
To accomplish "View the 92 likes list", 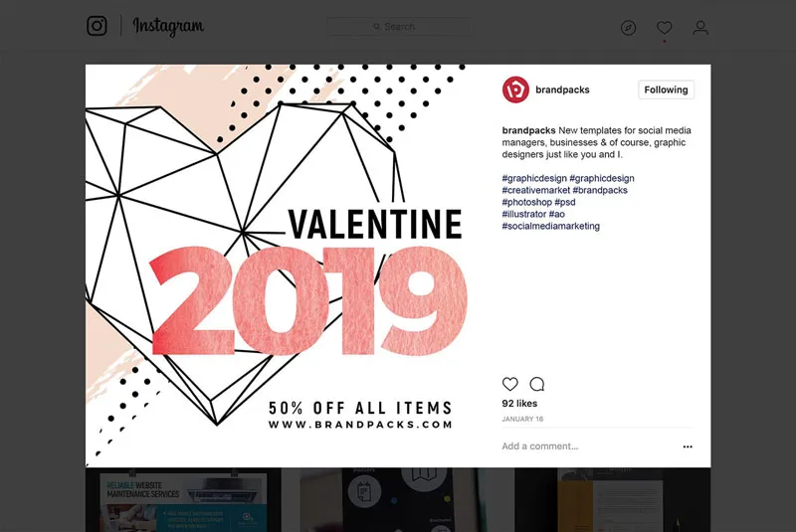I will 519,404.
